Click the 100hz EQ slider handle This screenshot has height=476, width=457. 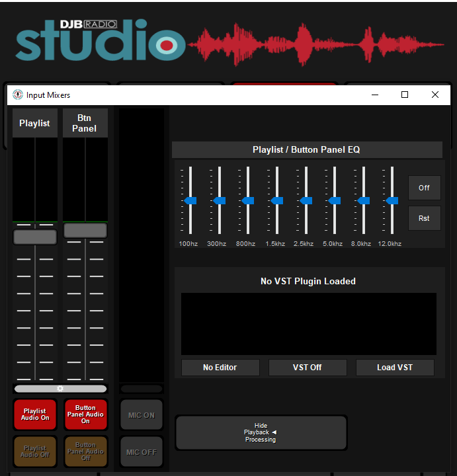pyautogui.click(x=190, y=201)
